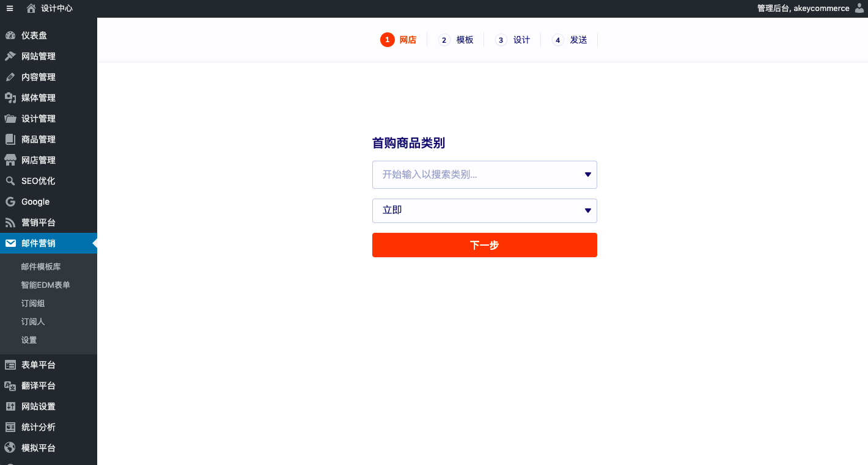Click the Google logo icon in sidebar
The image size is (868, 465).
(x=10, y=202)
